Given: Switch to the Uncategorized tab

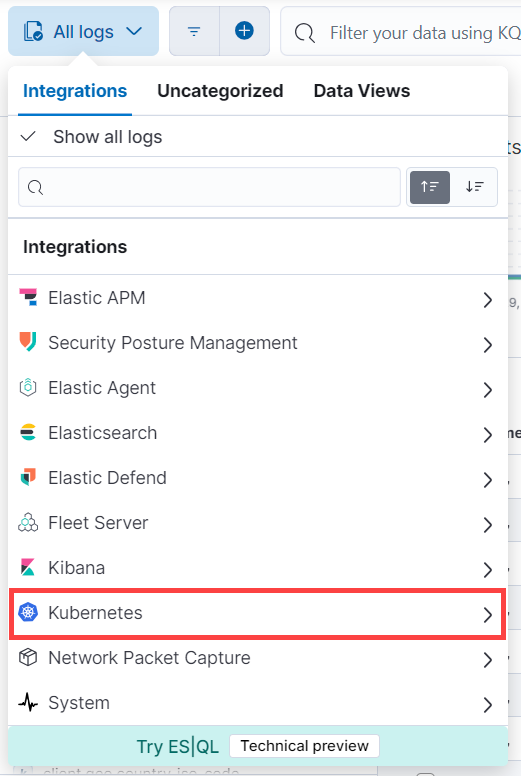Looking at the screenshot, I should (220, 92).
